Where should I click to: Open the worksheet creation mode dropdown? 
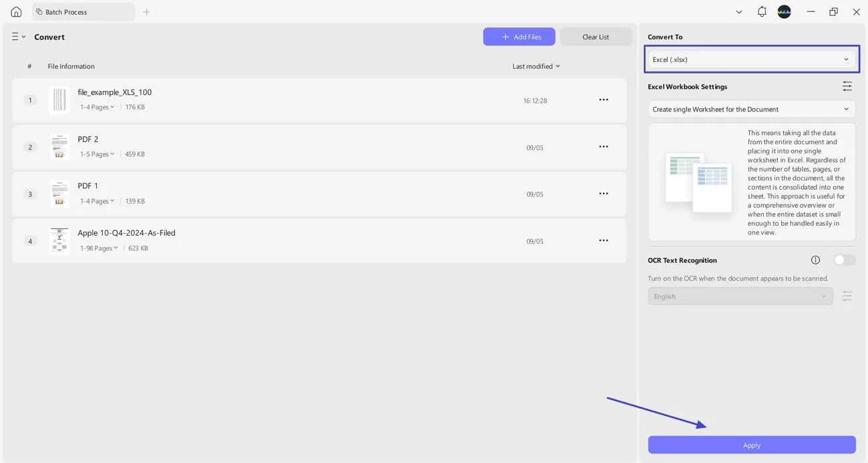751,109
